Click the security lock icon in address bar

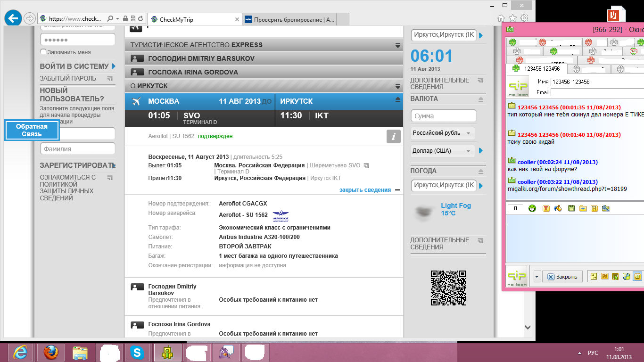pos(125,19)
